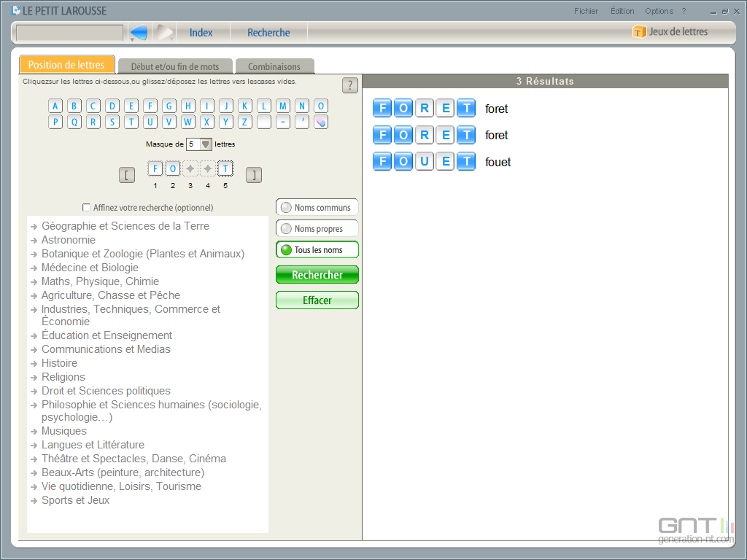Select the letter S tile
This screenshot has height=560, width=747.
[112, 122]
